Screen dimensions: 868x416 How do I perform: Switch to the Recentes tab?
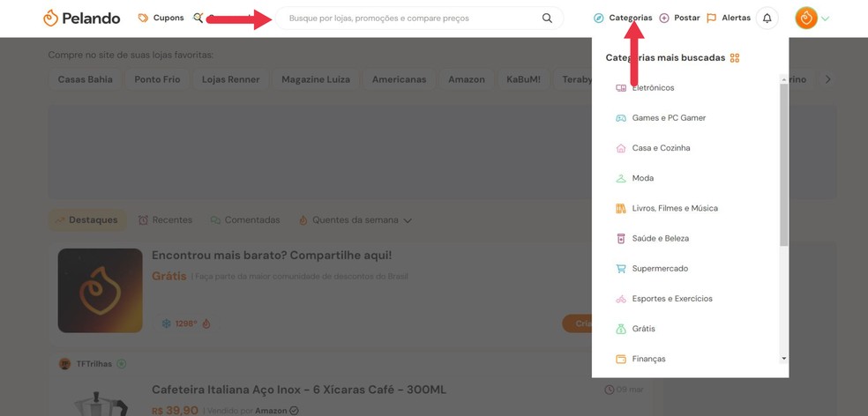click(165, 220)
